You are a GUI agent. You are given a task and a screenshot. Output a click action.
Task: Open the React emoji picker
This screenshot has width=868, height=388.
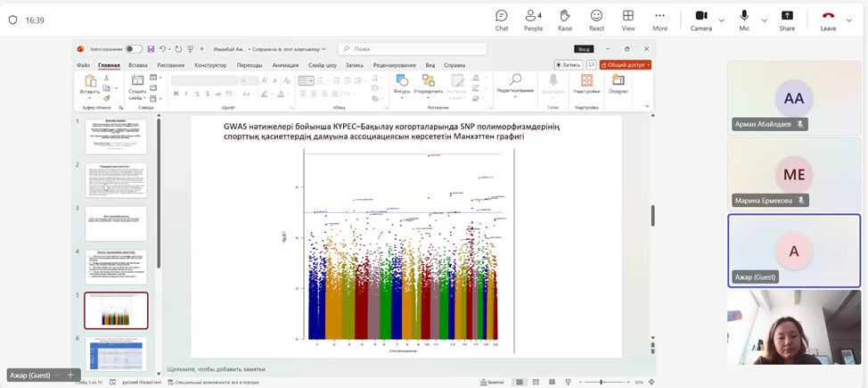(x=596, y=20)
